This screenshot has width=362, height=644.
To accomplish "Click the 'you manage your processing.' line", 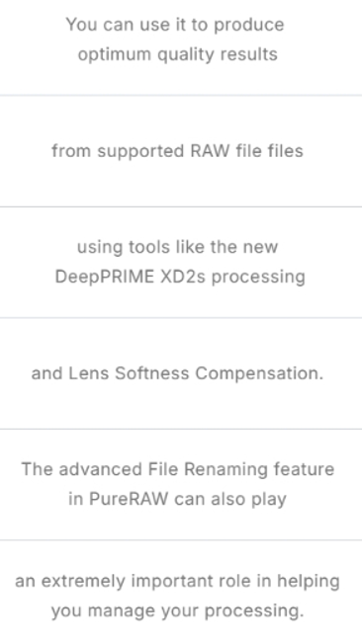I will point(177,611).
